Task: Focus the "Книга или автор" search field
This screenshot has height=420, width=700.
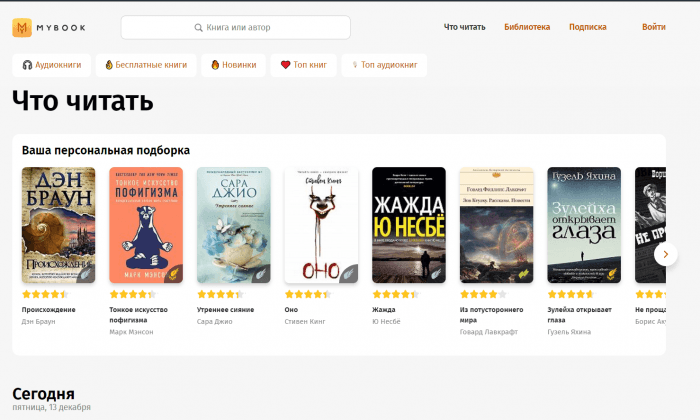Action: click(x=236, y=28)
